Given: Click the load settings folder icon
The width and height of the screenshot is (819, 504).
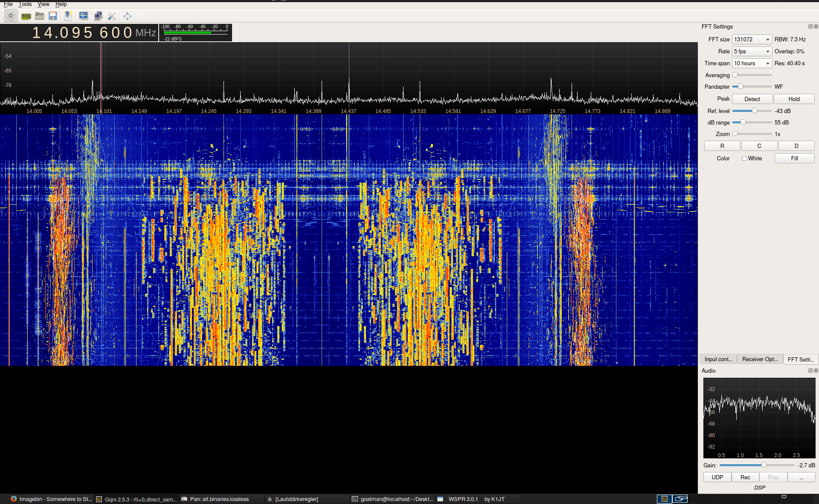Looking at the screenshot, I should click(40, 16).
